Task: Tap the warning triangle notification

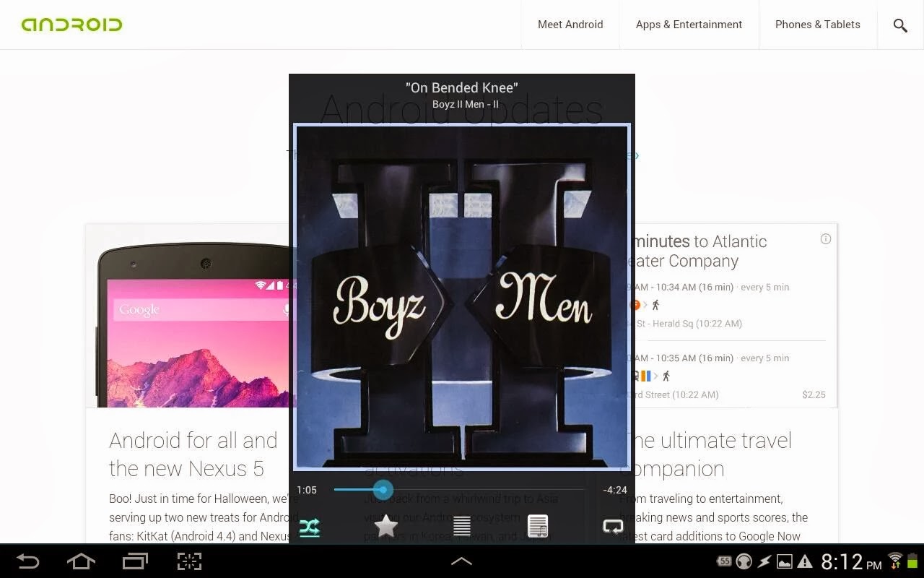Action: point(805,562)
